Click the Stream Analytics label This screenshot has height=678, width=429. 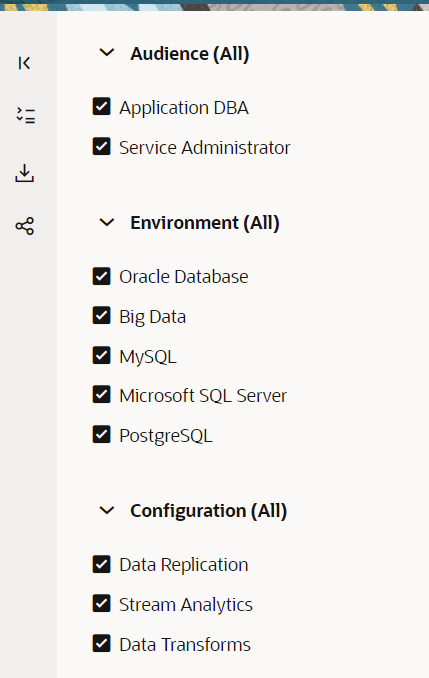coord(186,605)
